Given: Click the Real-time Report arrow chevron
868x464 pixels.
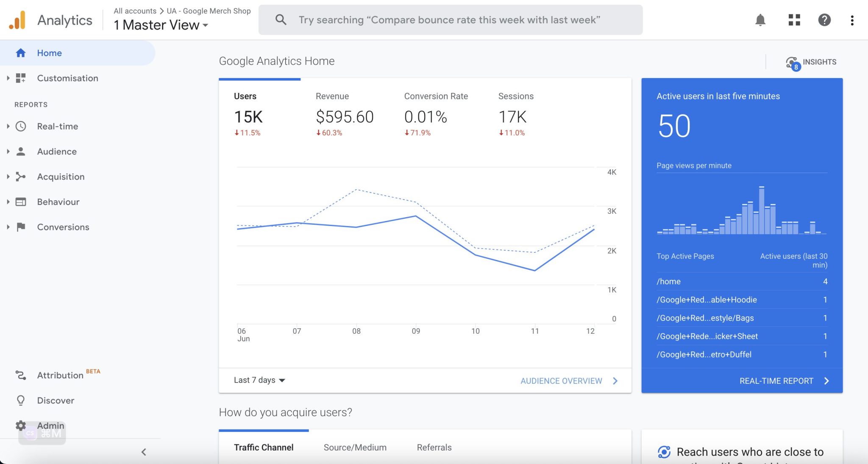Looking at the screenshot, I should click(x=826, y=381).
